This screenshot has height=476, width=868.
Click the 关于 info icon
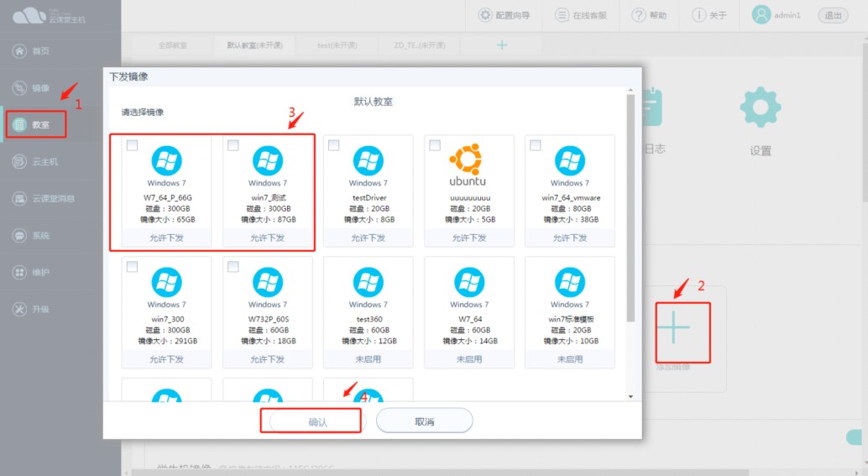(x=699, y=15)
